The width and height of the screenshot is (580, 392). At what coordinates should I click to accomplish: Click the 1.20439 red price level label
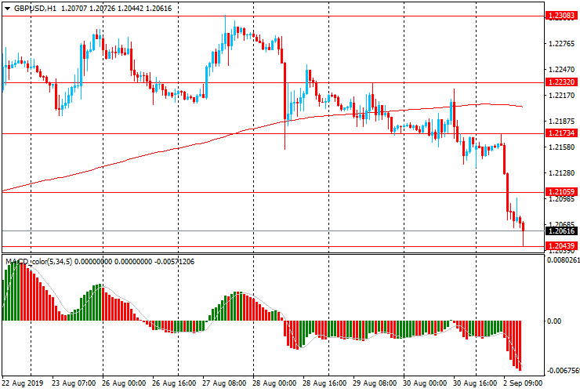coord(561,246)
